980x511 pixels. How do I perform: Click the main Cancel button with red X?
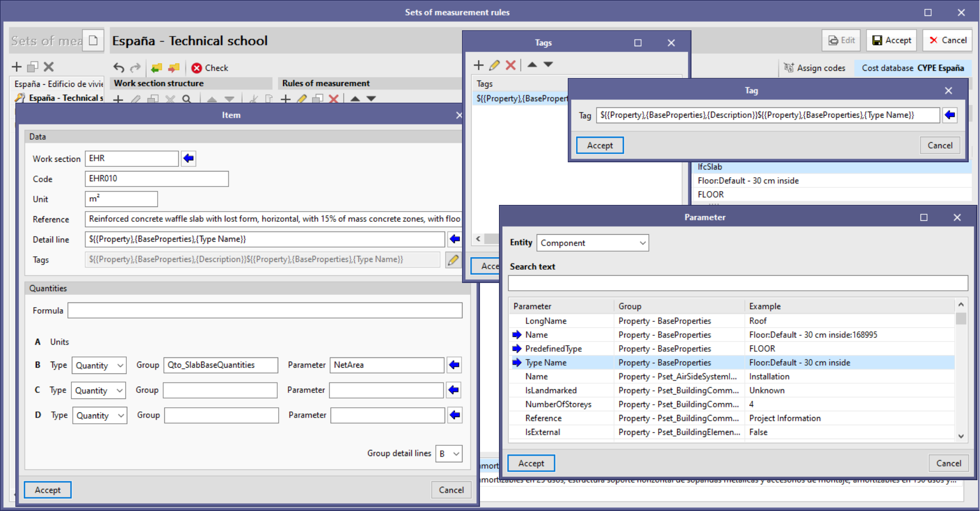[x=948, y=40]
